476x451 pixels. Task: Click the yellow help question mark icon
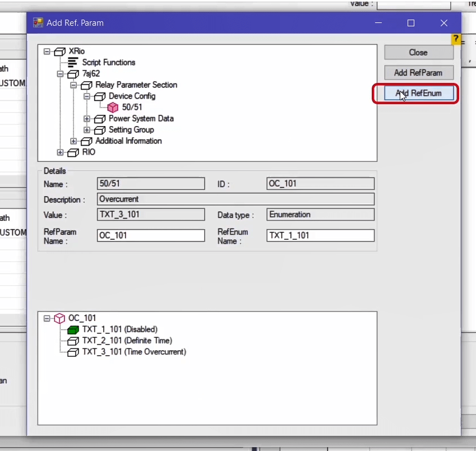(456, 40)
